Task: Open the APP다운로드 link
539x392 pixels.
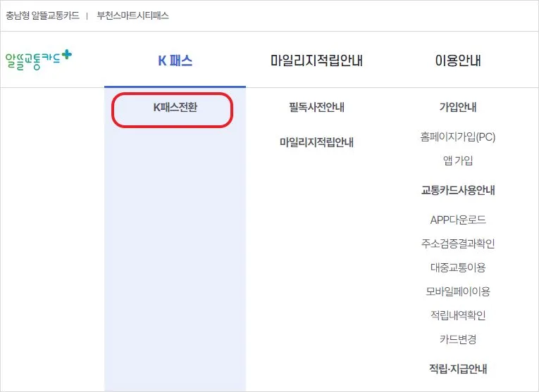Action: 457,220
